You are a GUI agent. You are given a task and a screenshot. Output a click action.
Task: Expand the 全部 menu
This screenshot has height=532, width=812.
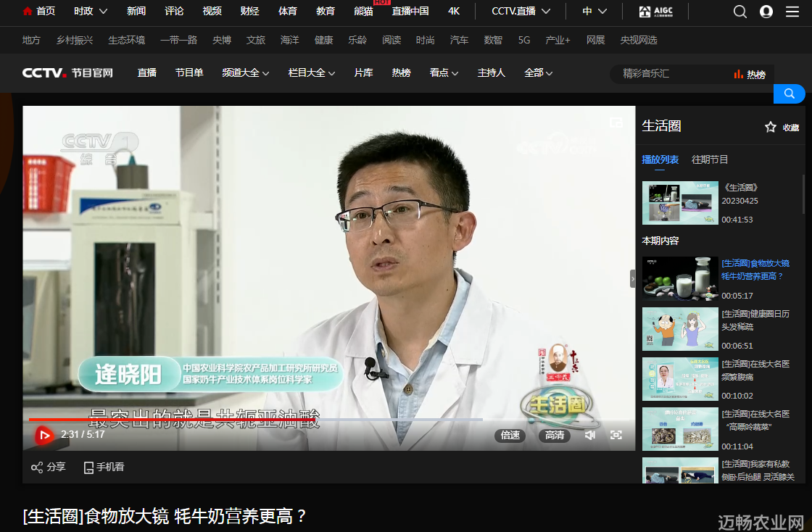[538, 73]
